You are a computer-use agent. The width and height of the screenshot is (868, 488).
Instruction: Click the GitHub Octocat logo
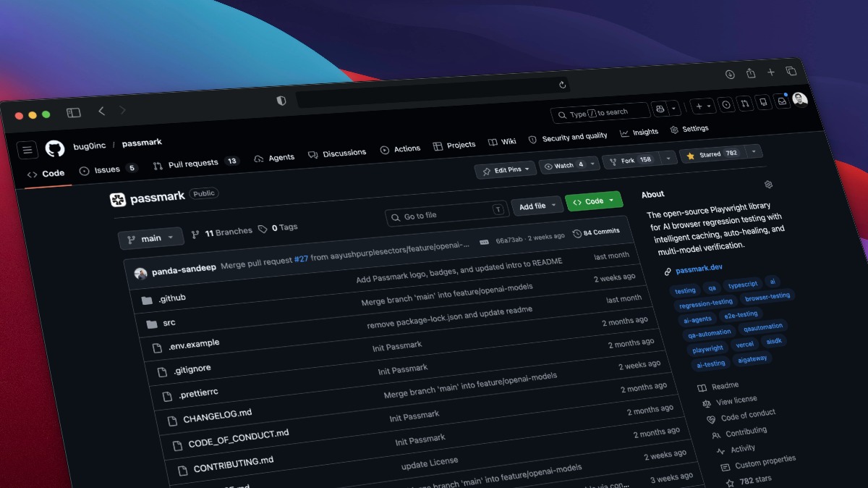pyautogui.click(x=55, y=148)
